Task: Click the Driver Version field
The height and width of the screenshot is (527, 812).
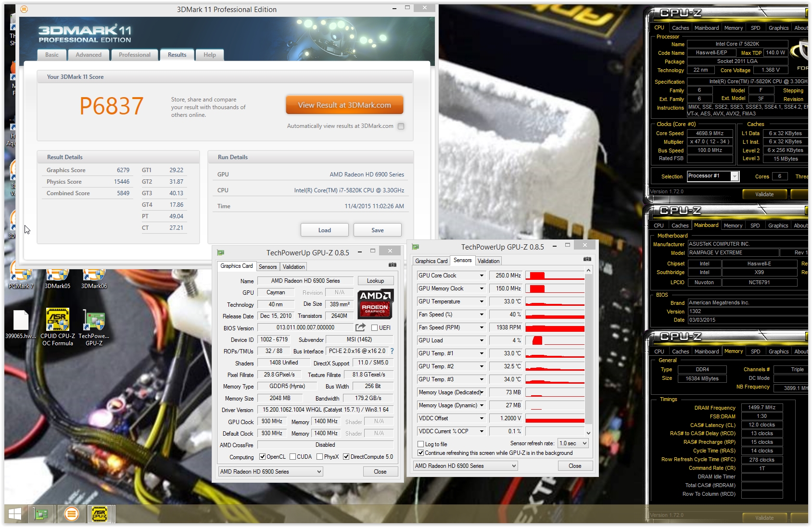Action: tap(326, 410)
